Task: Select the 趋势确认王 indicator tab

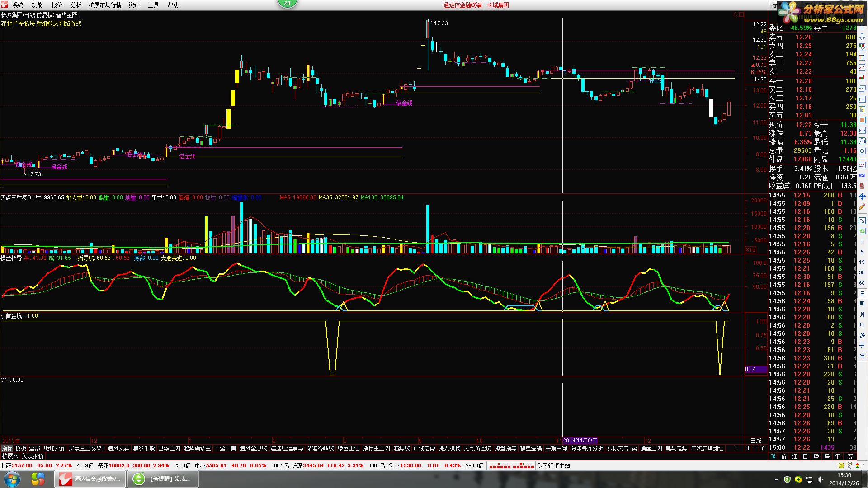Action: click(198, 448)
